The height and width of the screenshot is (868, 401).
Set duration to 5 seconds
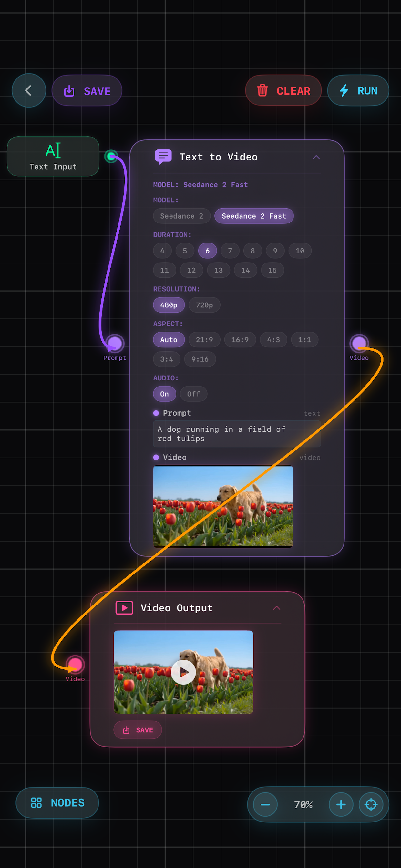click(185, 251)
